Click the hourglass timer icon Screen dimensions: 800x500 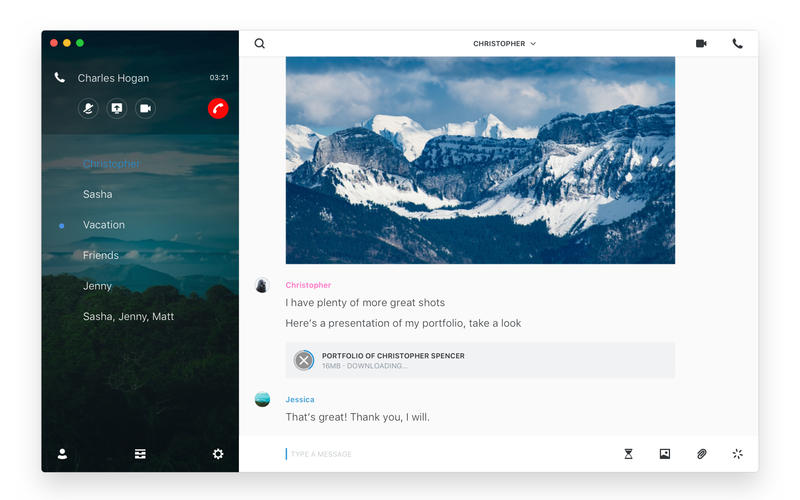pos(628,454)
